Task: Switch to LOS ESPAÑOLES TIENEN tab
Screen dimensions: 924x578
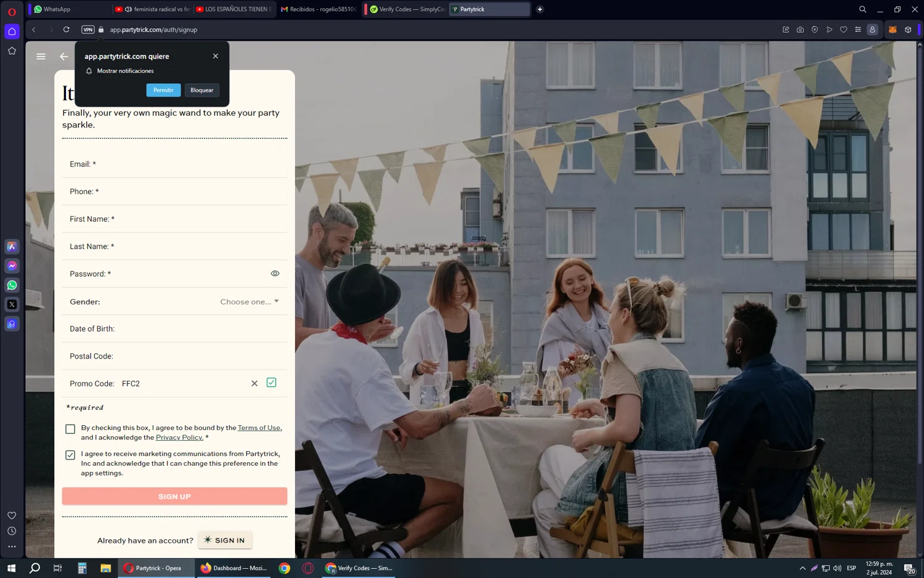Action: pyautogui.click(x=233, y=9)
